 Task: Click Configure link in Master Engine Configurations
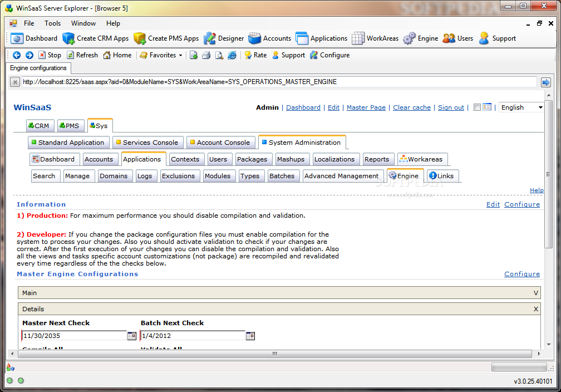(522, 274)
